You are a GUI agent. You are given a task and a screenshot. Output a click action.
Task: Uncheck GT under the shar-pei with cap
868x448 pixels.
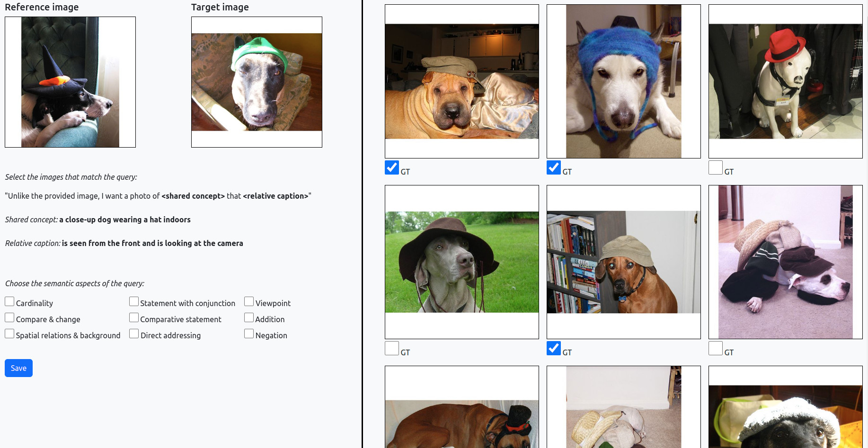point(392,167)
